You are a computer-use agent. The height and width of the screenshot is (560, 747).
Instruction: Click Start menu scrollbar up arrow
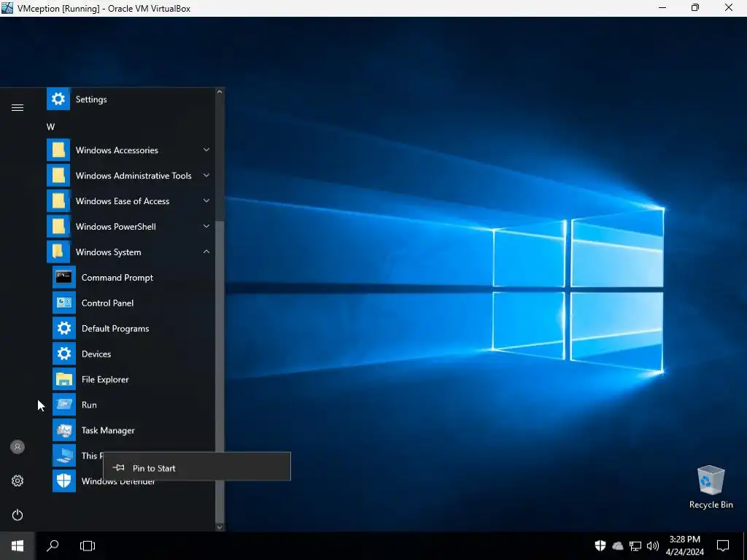220,92
